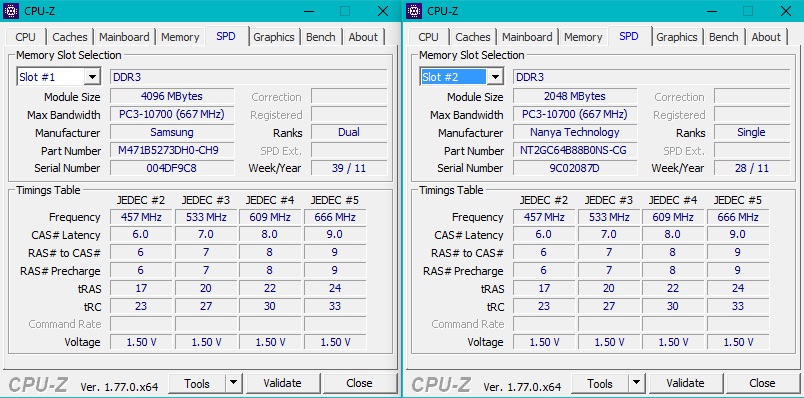Click the CPU-Z app icon in left window title bar
Screen dimensions: 804x398
coord(11,11)
